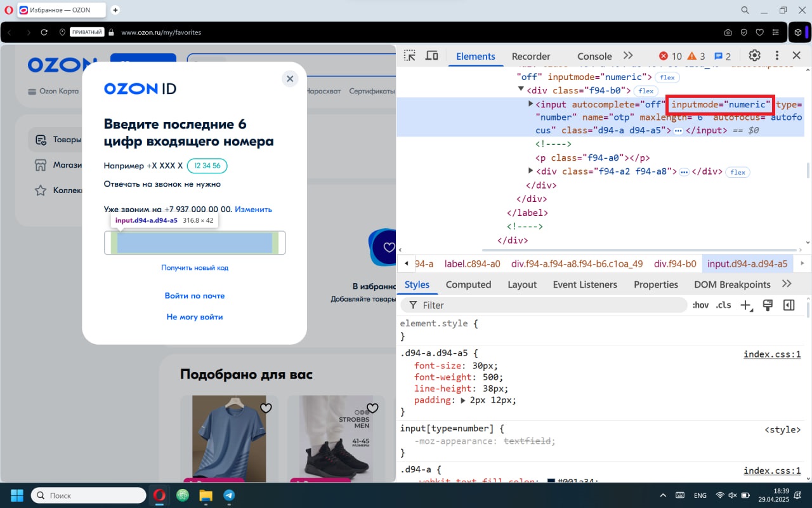812x508 pixels.
Task: Open the Windows Start menu
Action: tap(16, 495)
